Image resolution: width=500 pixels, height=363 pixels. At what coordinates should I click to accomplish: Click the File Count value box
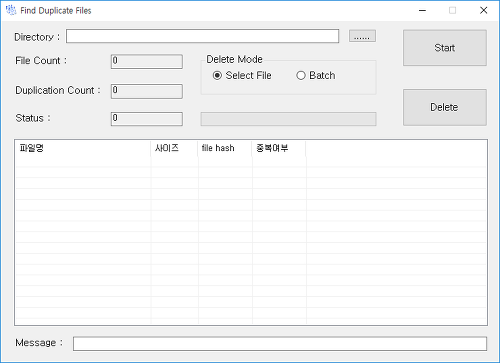(x=147, y=62)
